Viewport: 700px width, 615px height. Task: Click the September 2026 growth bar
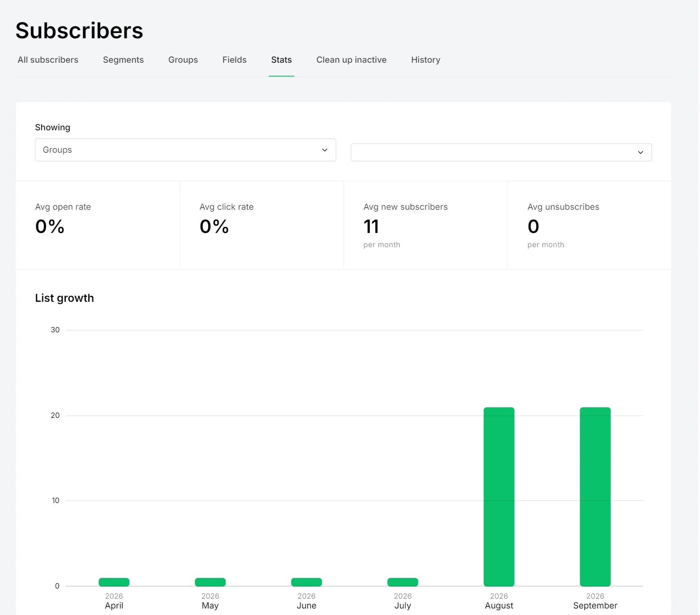[x=595, y=496]
